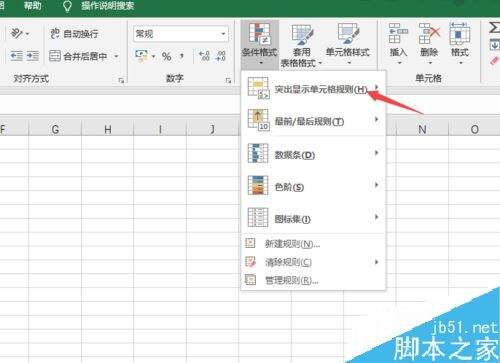Decrease decimal places
500x363 pixels.
(220, 56)
